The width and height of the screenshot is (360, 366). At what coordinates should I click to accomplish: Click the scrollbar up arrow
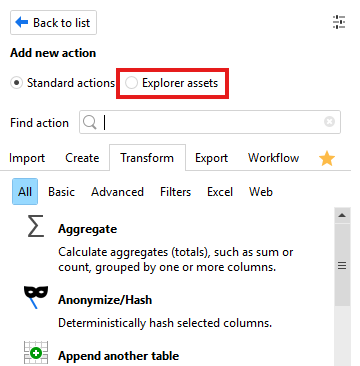[x=342, y=215]
